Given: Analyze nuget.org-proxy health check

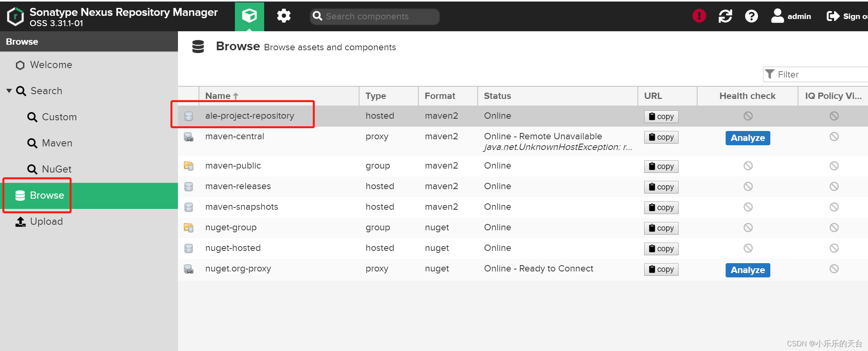Looking at the screenshot, I should 748,270.
